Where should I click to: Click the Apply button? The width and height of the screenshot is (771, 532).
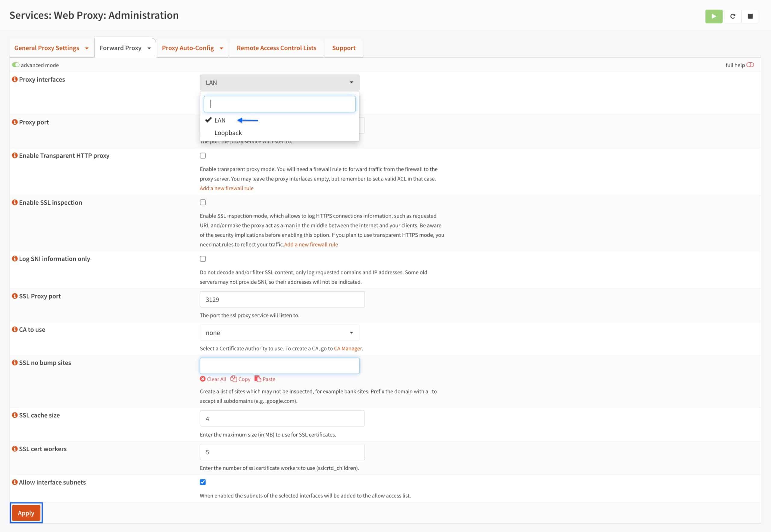26,513
